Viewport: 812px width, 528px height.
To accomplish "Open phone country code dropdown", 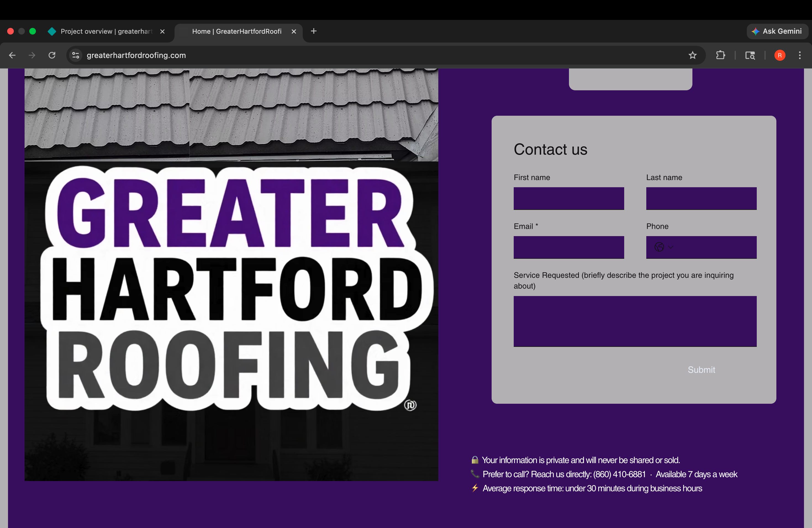I will tap(664, 247).
